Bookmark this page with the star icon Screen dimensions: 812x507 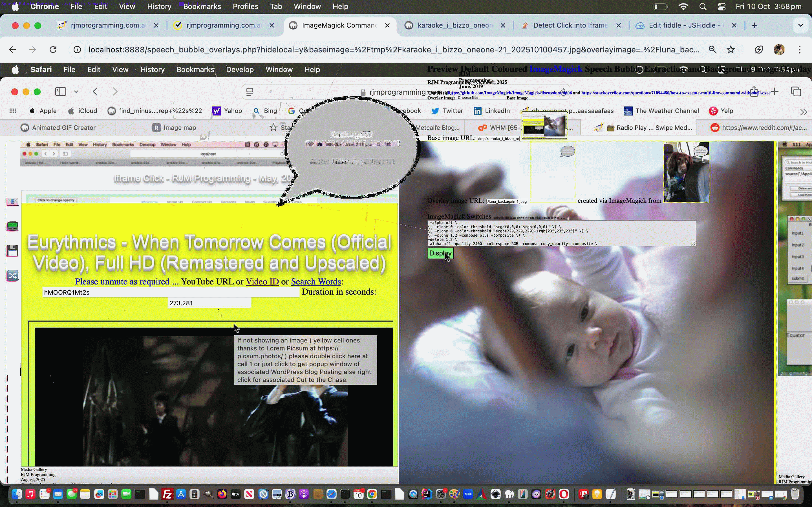(x=731, y=50)
